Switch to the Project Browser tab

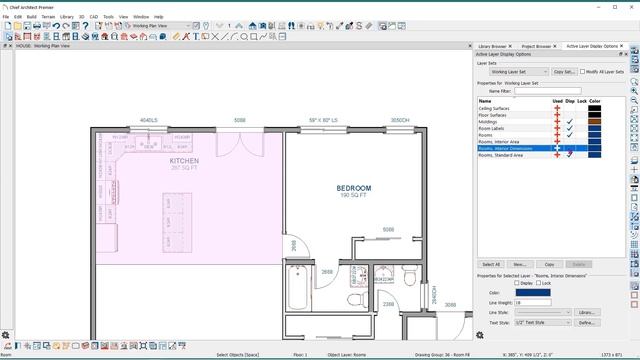click(x=536, y=46)
